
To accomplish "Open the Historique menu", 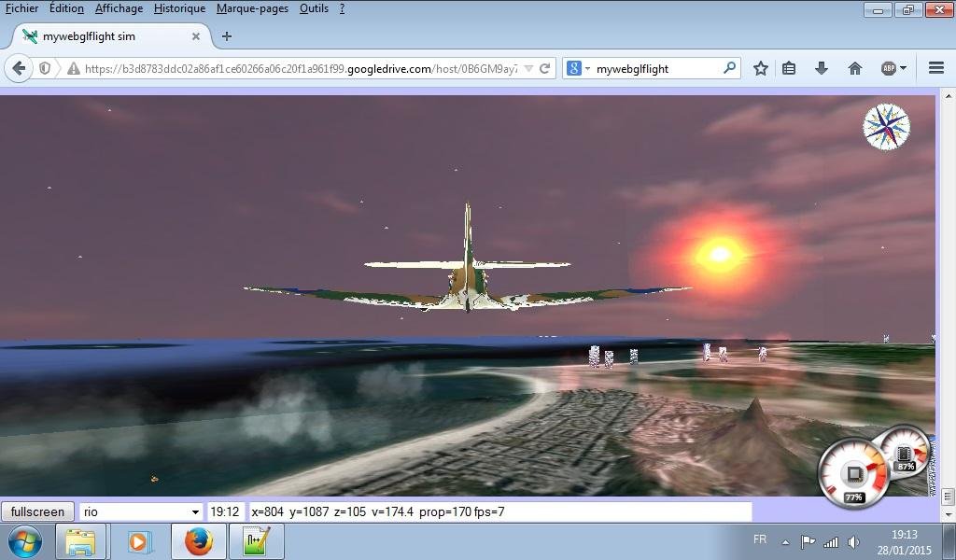I will (179, 8).
